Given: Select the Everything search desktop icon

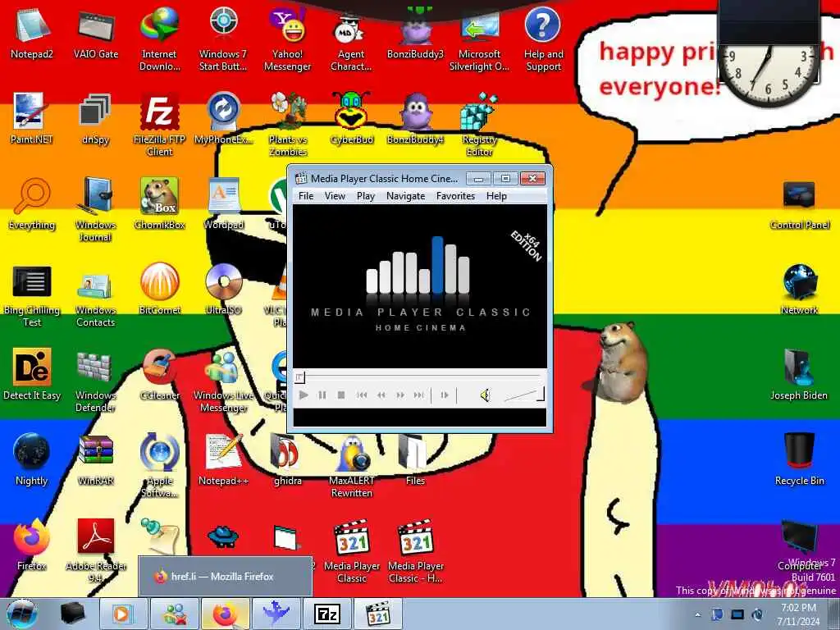Looking at the screenshot, I should pyautogui.click(x=32, y=203).
